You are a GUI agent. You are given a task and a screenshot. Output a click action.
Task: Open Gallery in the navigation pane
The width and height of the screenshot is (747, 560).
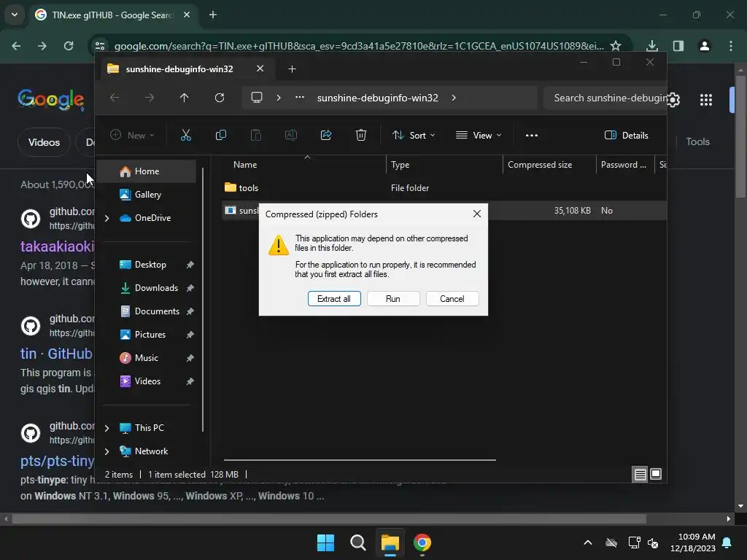click(x=147, y=194)
